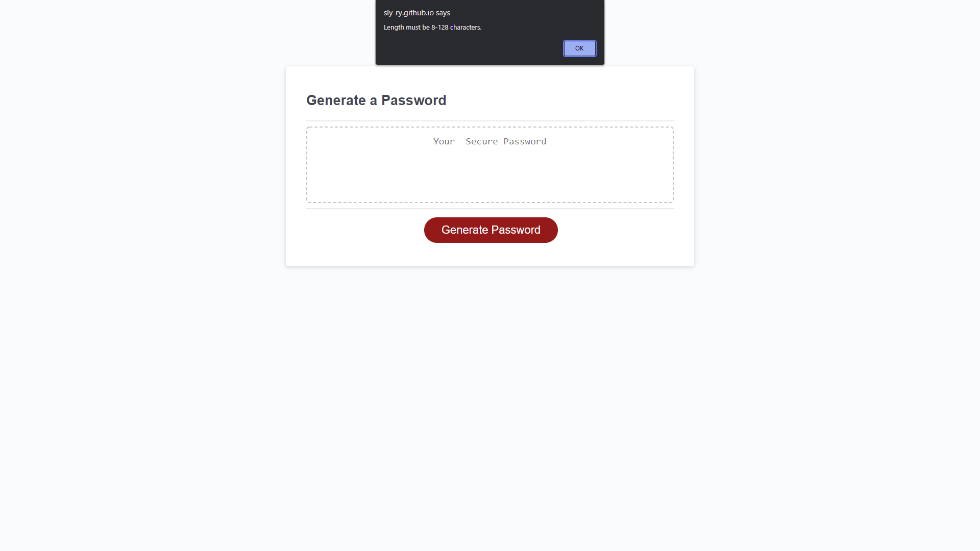Image resolution: width=980 pixels, height=551 pixels.
Task: Click the center of the dashed border region
Action: click(x=489, y=164)
